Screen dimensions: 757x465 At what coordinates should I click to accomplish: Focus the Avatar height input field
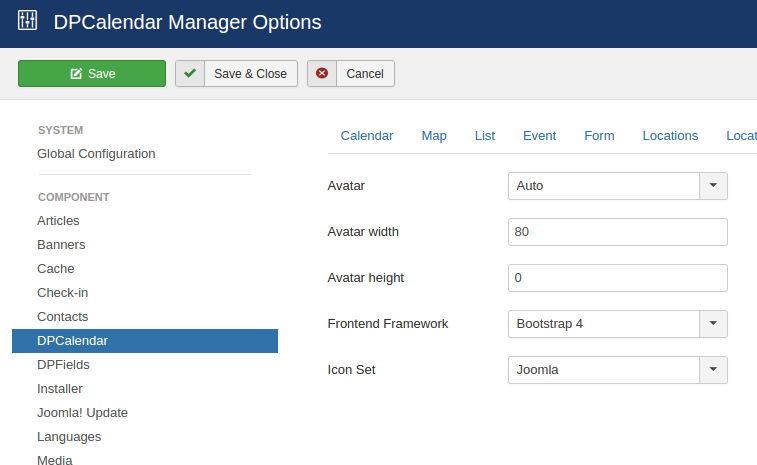coord(617,278)
